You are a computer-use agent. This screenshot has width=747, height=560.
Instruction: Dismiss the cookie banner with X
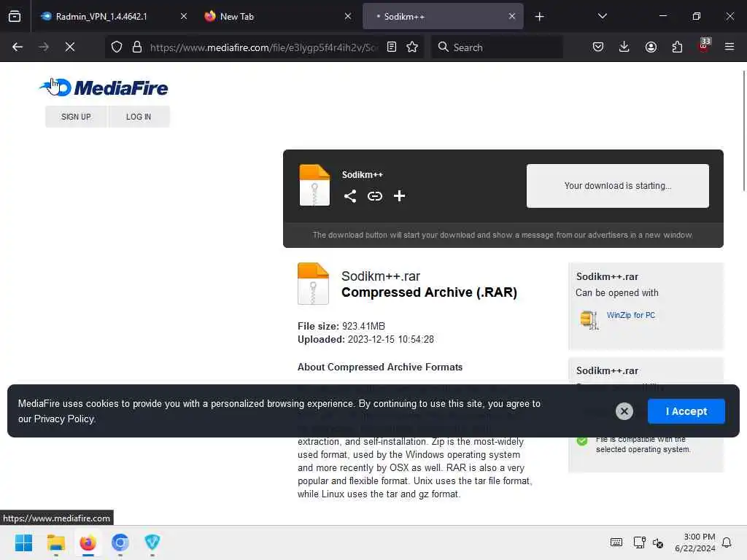tap(624, 411)
